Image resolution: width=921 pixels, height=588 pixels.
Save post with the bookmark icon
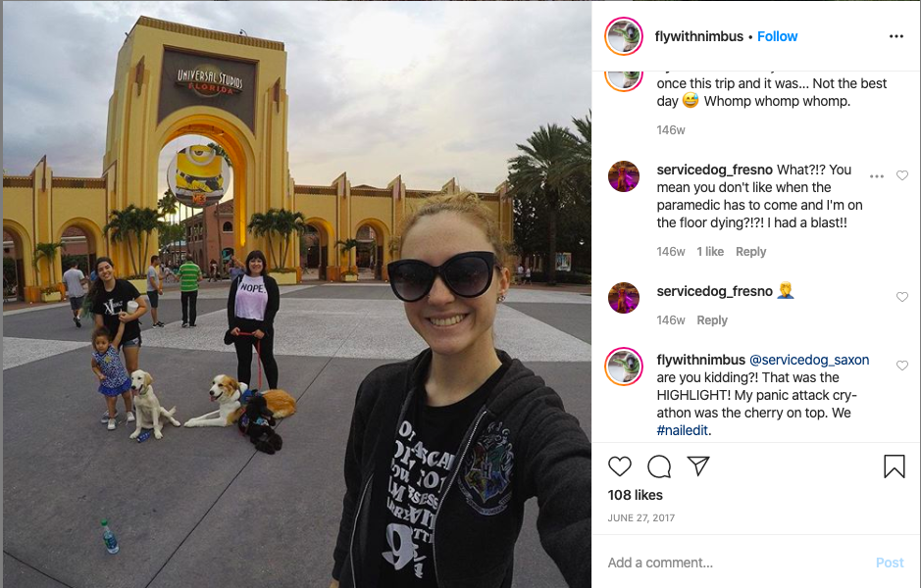894,466
